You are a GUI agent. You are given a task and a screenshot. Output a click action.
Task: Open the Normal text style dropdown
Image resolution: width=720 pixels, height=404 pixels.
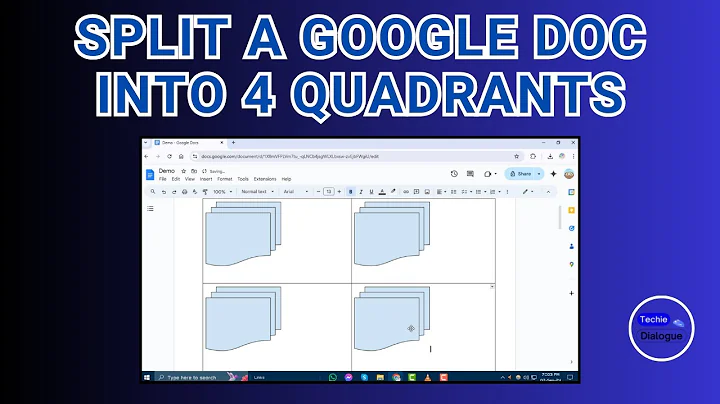pyautogui.click(x=258, y=191)
